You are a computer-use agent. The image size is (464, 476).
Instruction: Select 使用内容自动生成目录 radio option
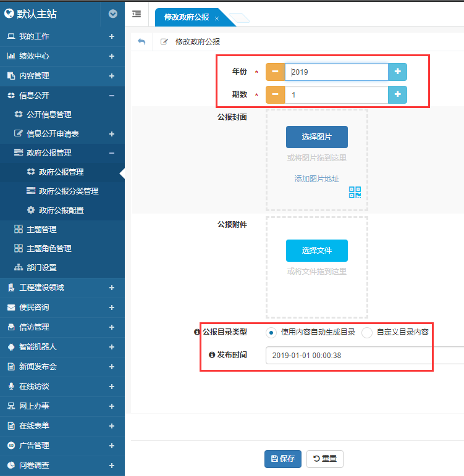point(271,332)
